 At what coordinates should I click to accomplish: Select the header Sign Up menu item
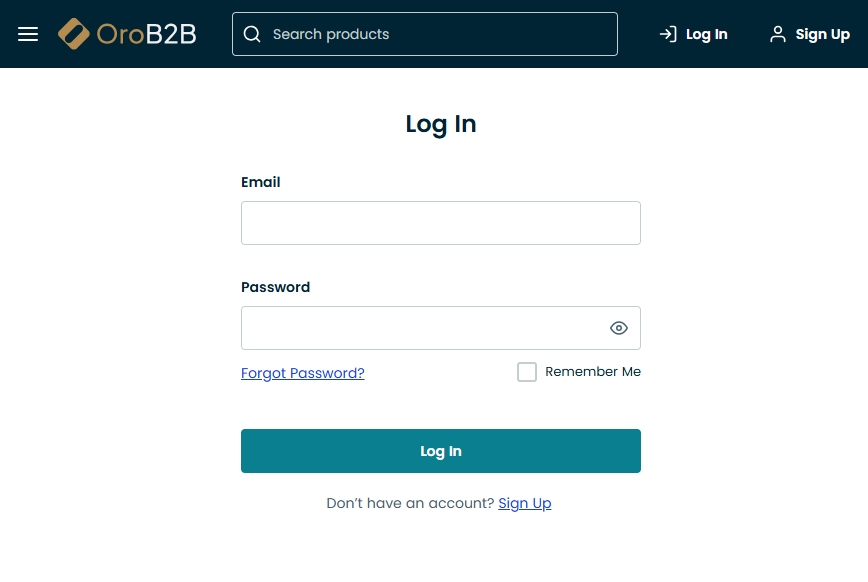click(x=822, y=34)
